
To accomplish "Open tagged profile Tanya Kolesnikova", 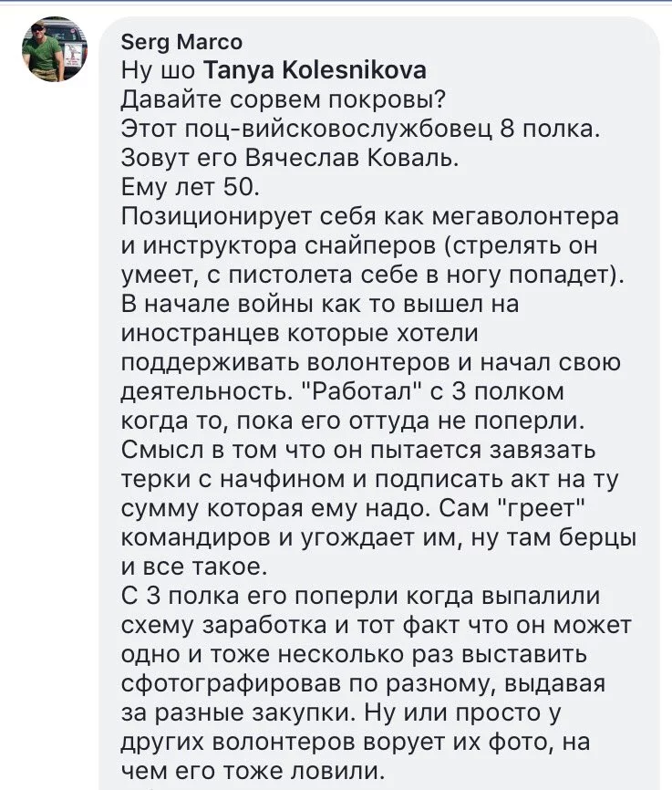I will tap(315, 70).
